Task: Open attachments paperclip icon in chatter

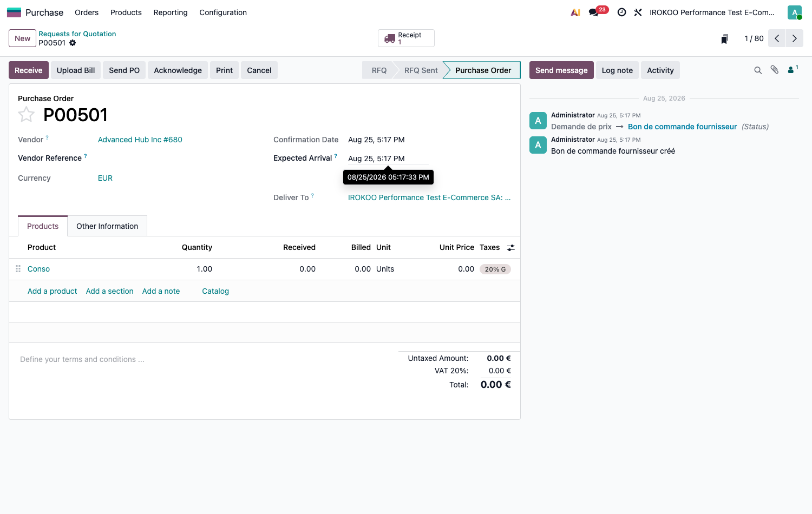Action: [775, 70]
